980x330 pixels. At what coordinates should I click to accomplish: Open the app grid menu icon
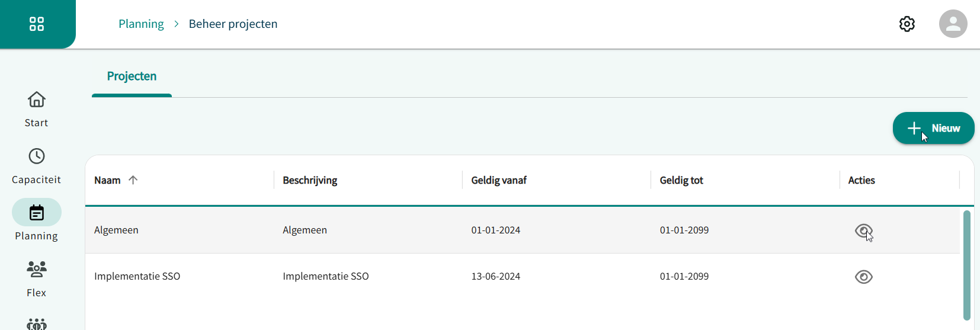pos(37,24)
